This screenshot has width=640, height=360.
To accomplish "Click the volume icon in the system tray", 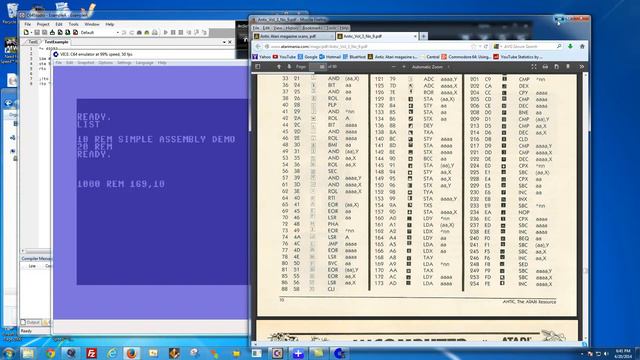I will tap(606, 353).
